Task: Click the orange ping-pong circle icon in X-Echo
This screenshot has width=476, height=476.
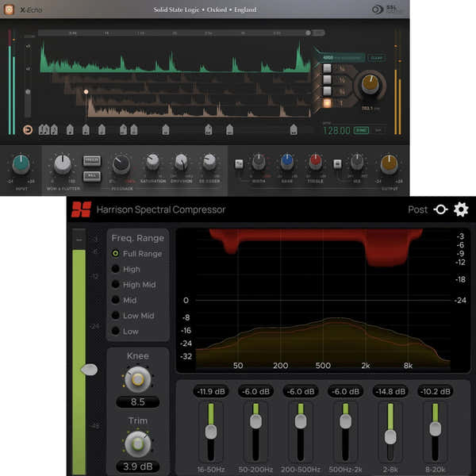Action: 28,130
